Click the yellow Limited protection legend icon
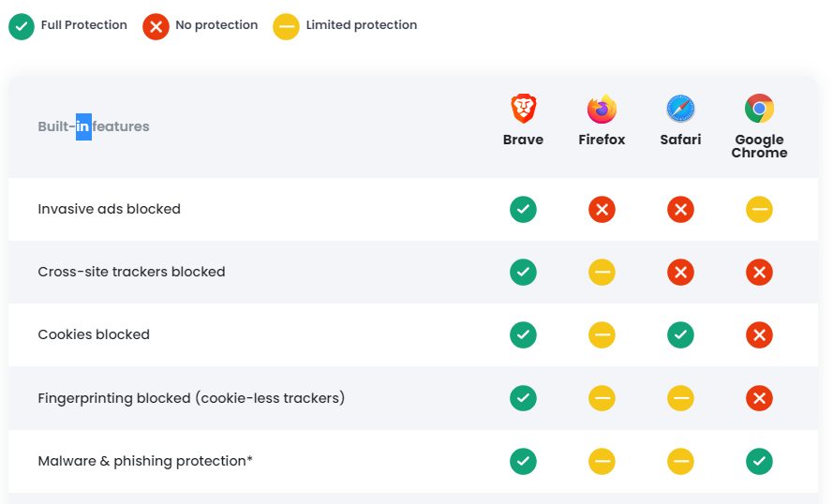 (286, 26)
